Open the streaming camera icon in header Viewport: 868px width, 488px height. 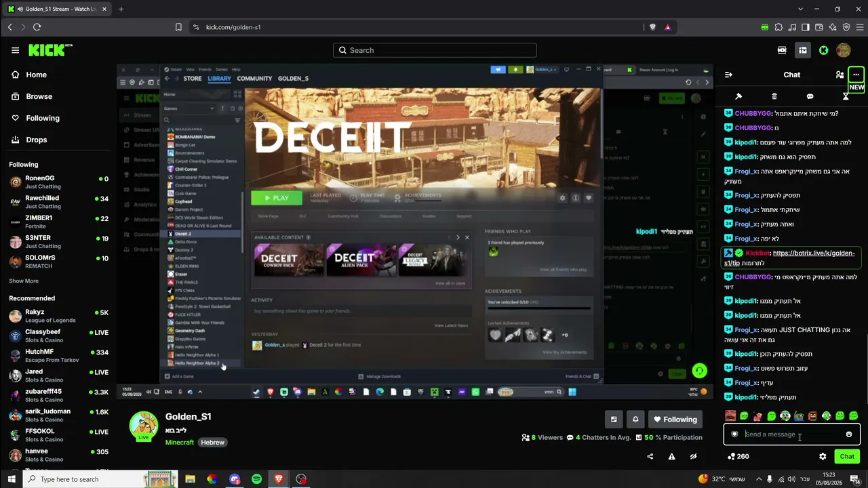783,50
